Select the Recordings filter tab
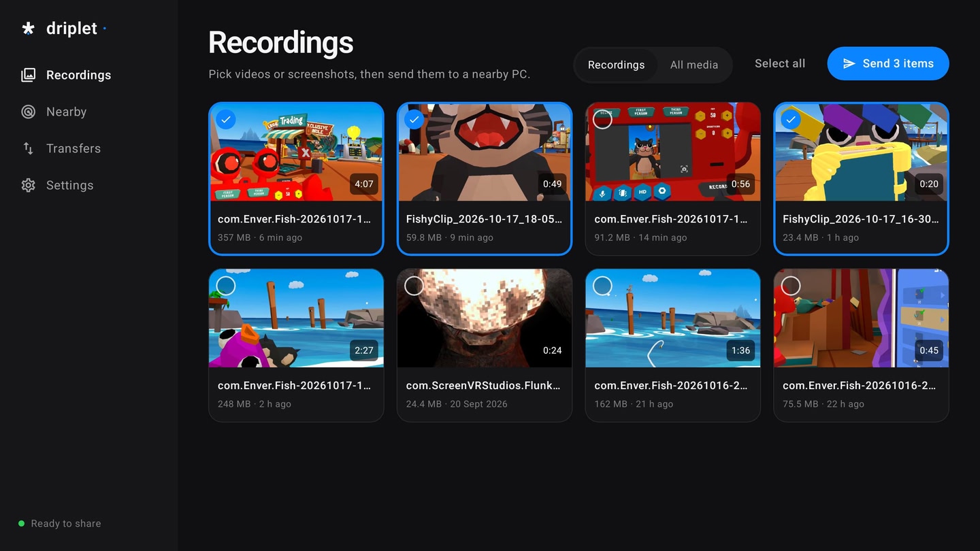The height and width of the screenshot is (551, 980). pyautogui.click(x=616, y=65)
